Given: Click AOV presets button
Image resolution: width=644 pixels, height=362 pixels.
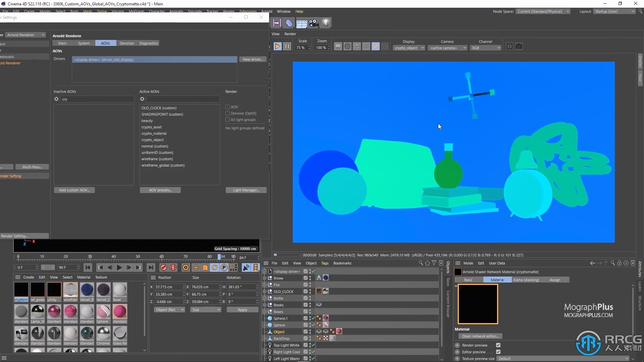Looking at the screenshot, I should click(x=160, y=190).
